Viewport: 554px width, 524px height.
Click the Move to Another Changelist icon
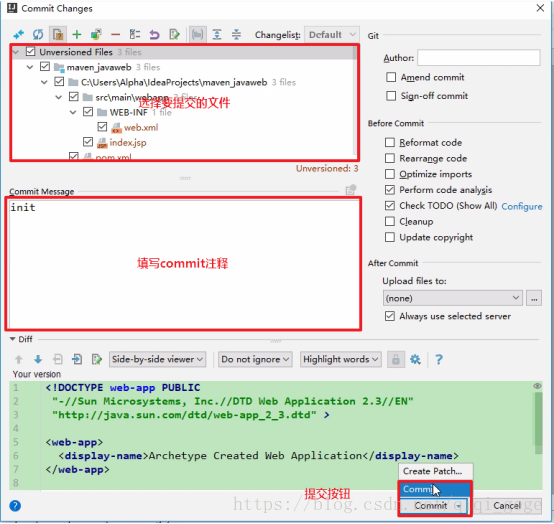(x=96, y=35)
